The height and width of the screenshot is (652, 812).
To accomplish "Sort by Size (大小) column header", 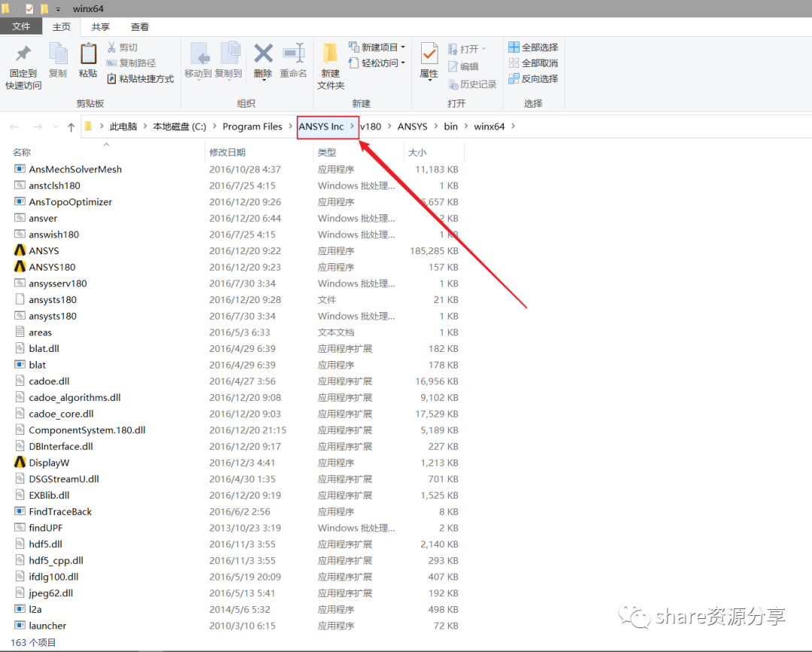I will 417,152.
